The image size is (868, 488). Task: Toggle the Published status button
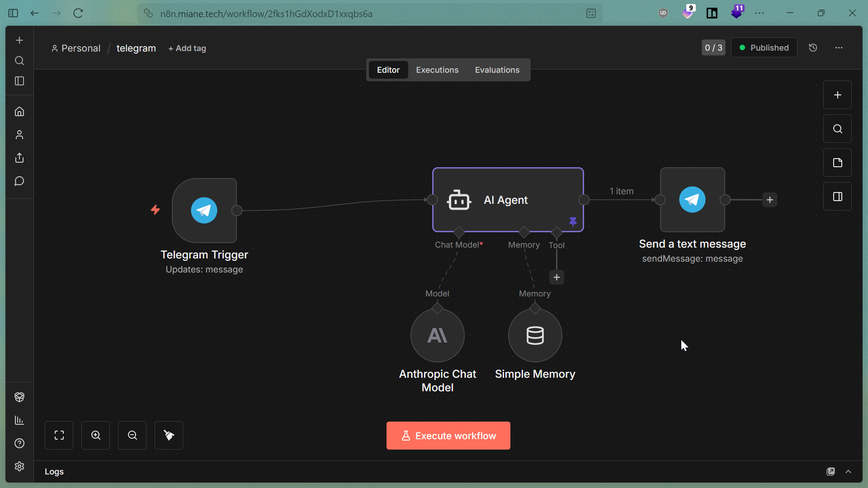tap(764, 47)
